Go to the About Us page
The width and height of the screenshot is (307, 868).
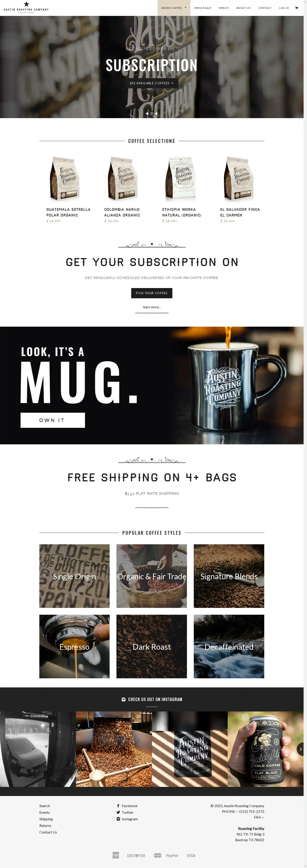click(243, 8)
